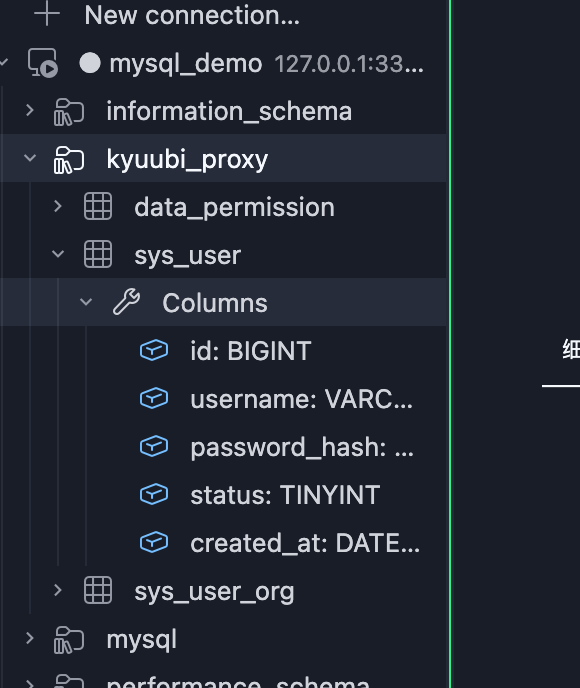Collapse the mysql_demo connection chevron
580x688 pixels.
tap(4, 62)
